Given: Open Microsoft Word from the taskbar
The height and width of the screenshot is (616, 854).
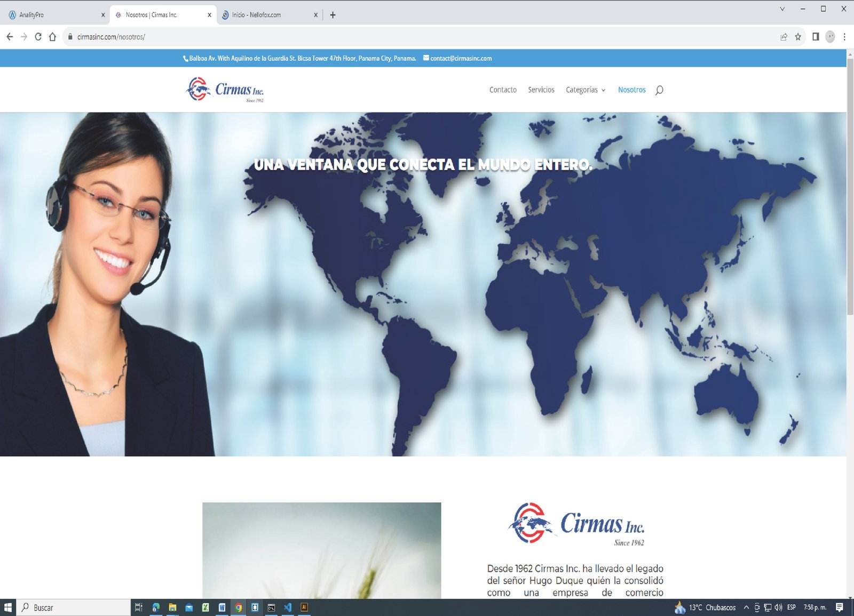Looking at the screenshot, I should pyautogui.click(x=223, y=607).
